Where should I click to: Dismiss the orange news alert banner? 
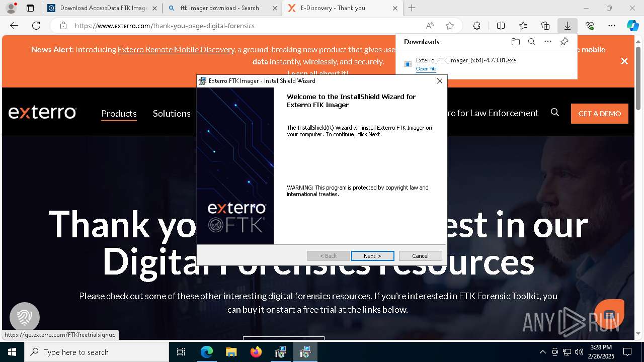[x=624, y=61]
